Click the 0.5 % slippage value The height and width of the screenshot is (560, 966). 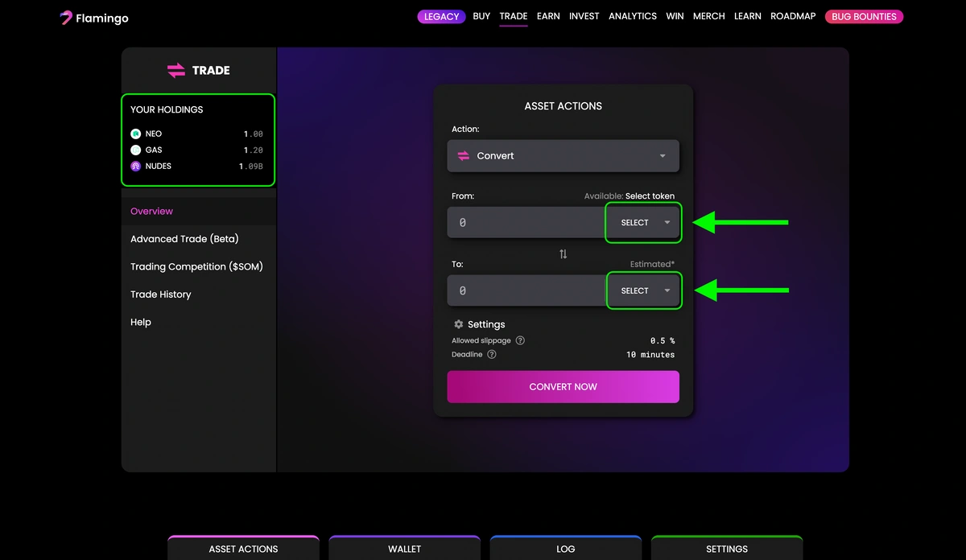click(663, 341)
